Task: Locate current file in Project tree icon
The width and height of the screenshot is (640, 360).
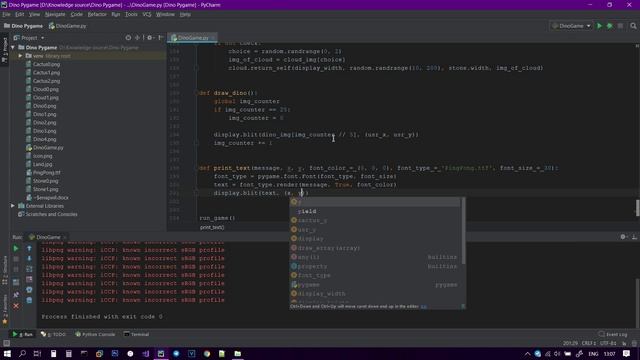Action: (x=128, y=38)
